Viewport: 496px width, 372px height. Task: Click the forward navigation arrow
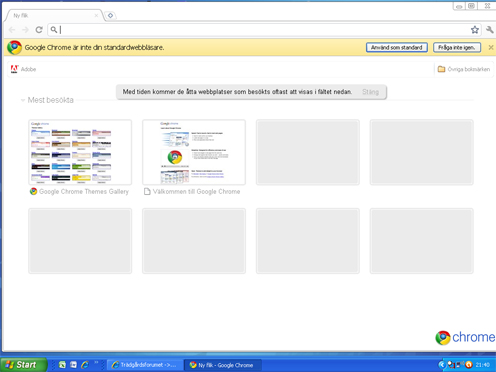tap(25, 30)
